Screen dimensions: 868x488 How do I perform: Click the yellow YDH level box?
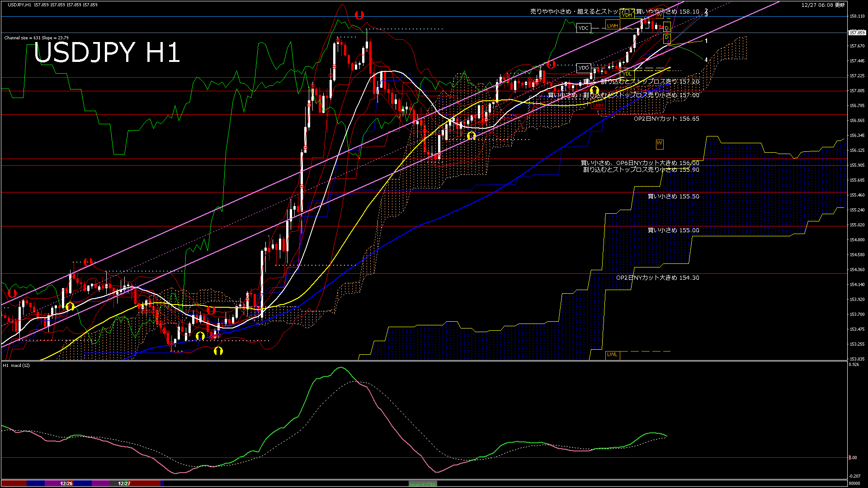tap(627, 15)
